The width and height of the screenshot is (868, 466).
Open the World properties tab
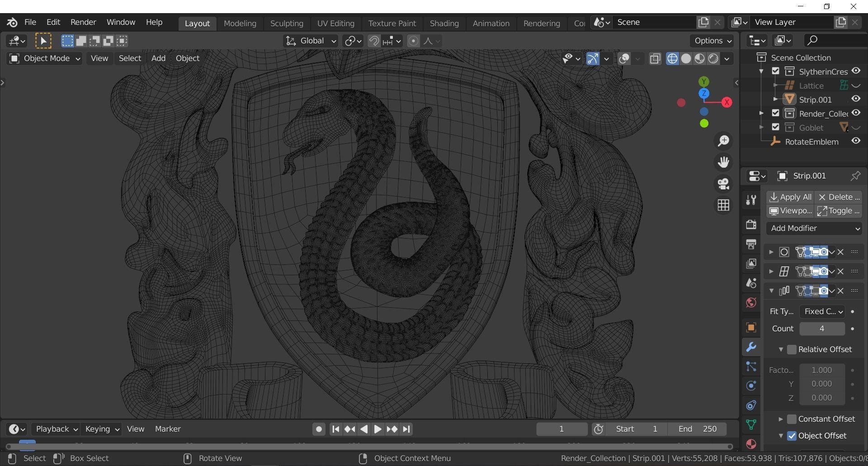tap(751, 302)
